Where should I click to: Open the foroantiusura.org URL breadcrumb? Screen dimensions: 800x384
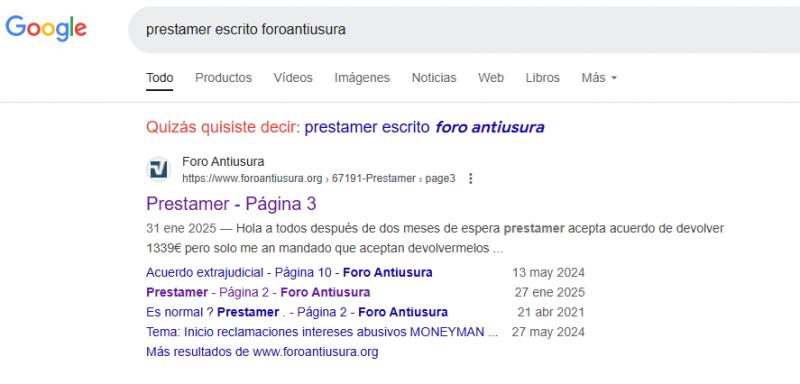tap(318, 178)
